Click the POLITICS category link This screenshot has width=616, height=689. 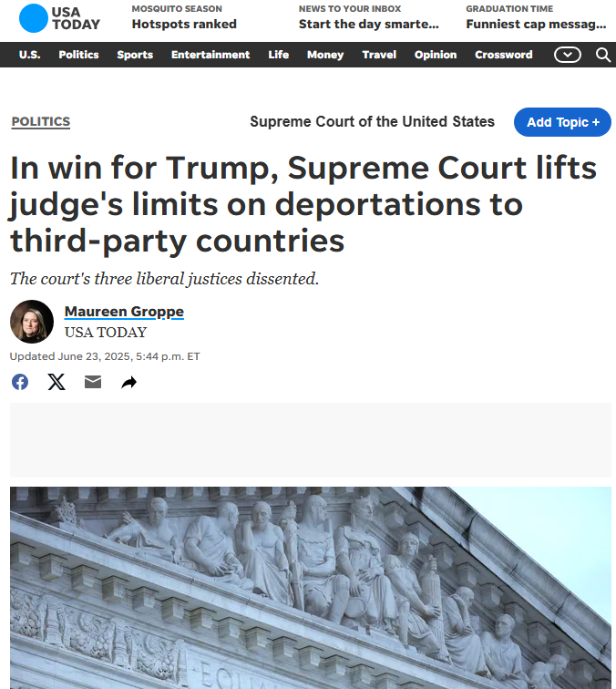[41, 121]
